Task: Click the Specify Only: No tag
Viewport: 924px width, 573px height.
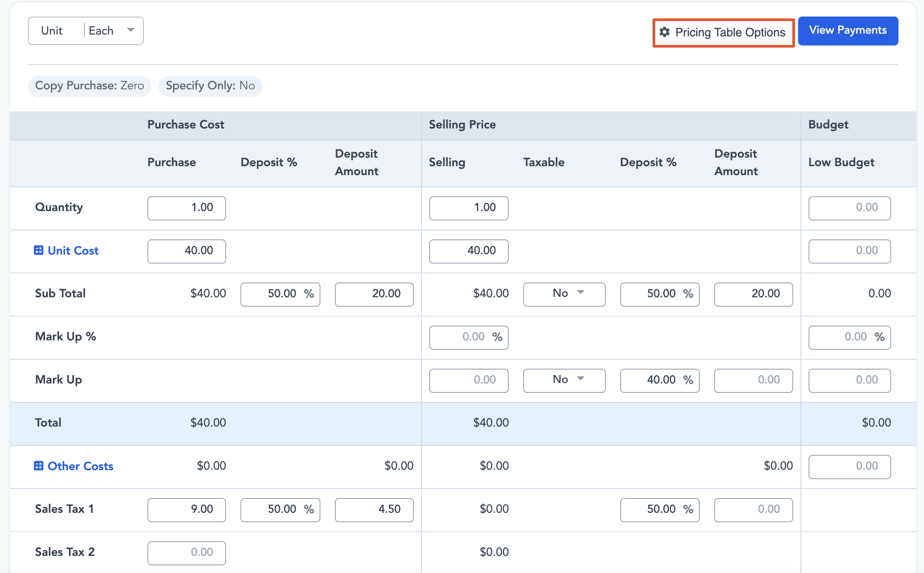Action: pyautogui.click(x=210, y=86)
